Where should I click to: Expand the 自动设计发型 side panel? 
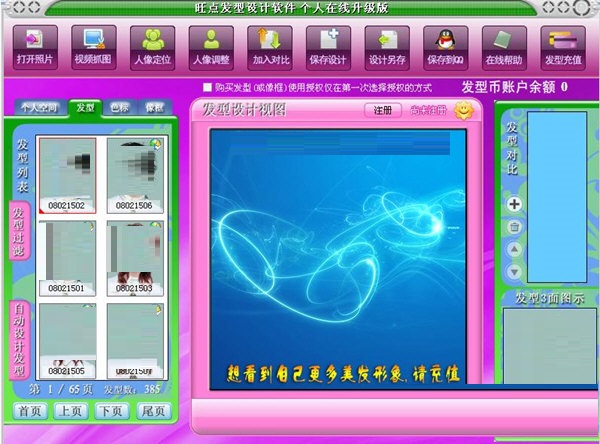(x=19, y=340)
